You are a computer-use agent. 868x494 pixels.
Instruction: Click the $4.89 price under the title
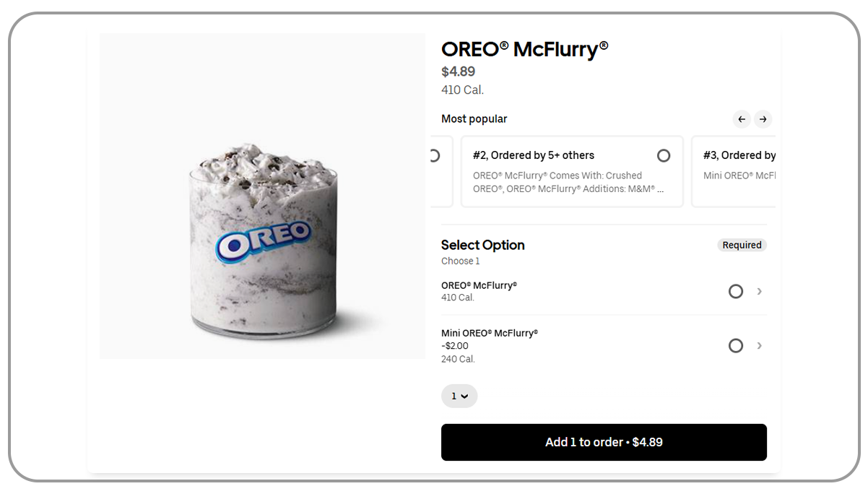(458, 71)
